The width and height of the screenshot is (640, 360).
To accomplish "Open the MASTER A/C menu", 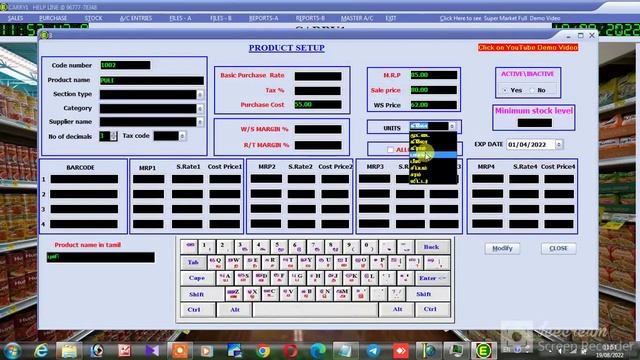I will pyautogui.click(x=357, y=18).
